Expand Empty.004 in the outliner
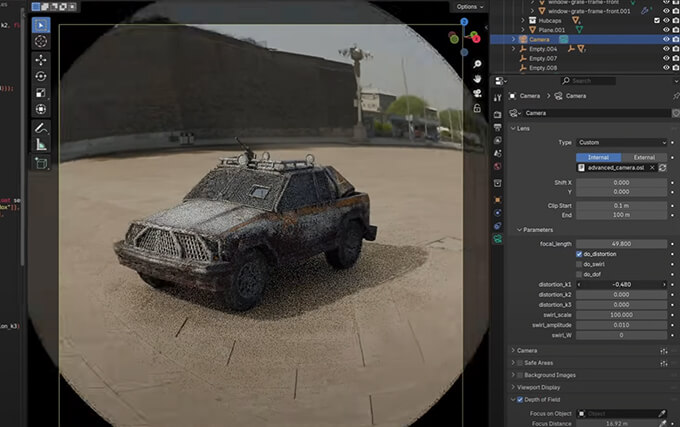680x427 pixels. click(x=513, y=49)
